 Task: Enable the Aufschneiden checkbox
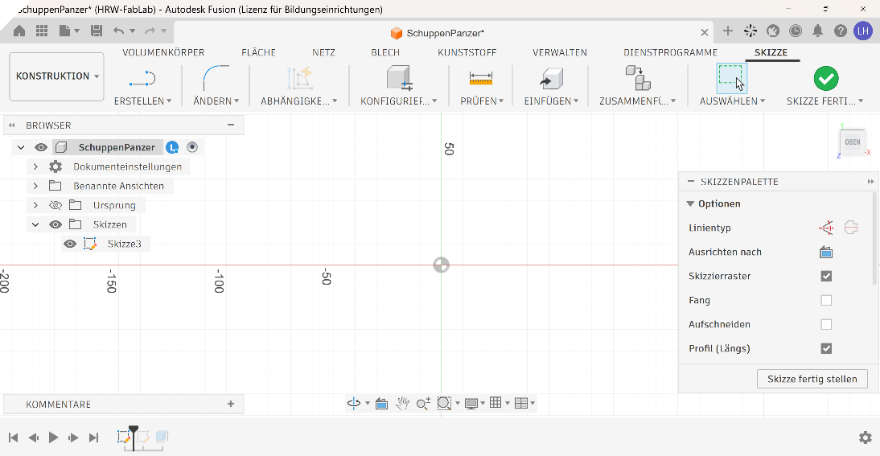coord(826,324)
